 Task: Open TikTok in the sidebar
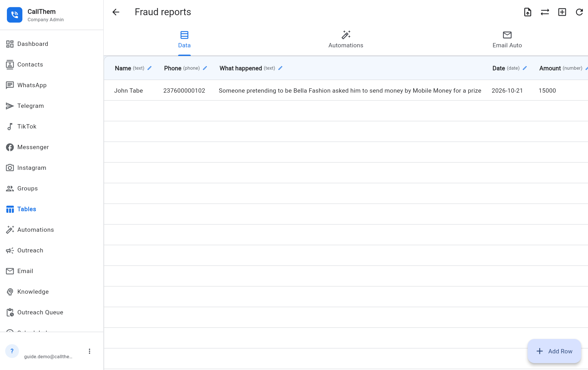[x=52, y=126]
